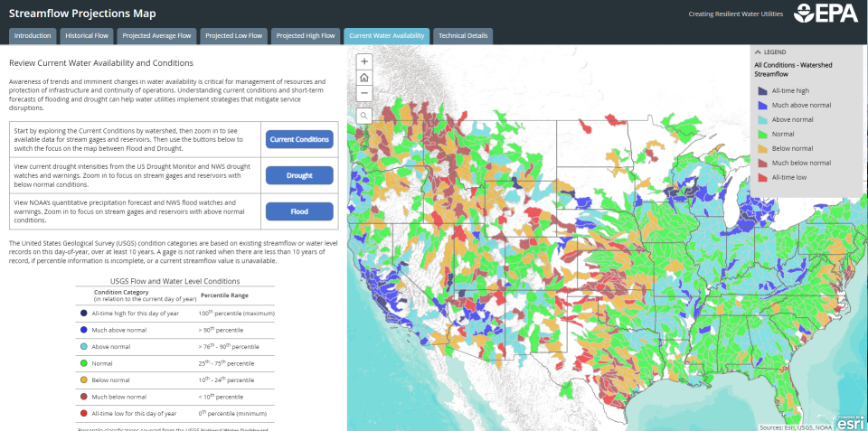
Task: Zoom in on the map
Action: click(363, 61)
